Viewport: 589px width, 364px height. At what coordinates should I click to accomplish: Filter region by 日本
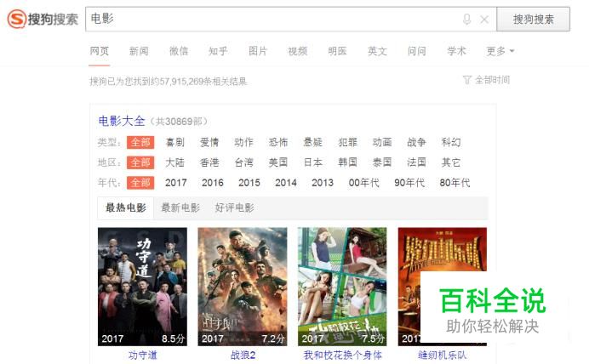313,162
